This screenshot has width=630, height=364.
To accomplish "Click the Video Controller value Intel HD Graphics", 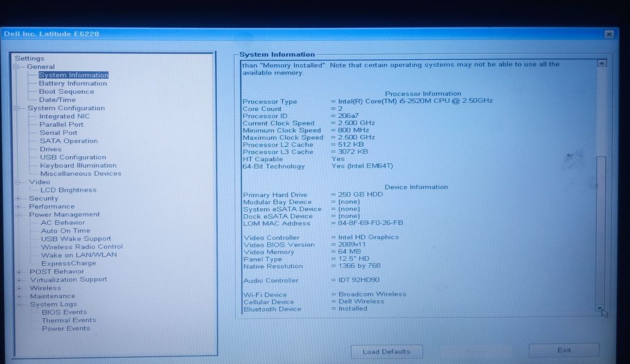I will click(369, 237).
